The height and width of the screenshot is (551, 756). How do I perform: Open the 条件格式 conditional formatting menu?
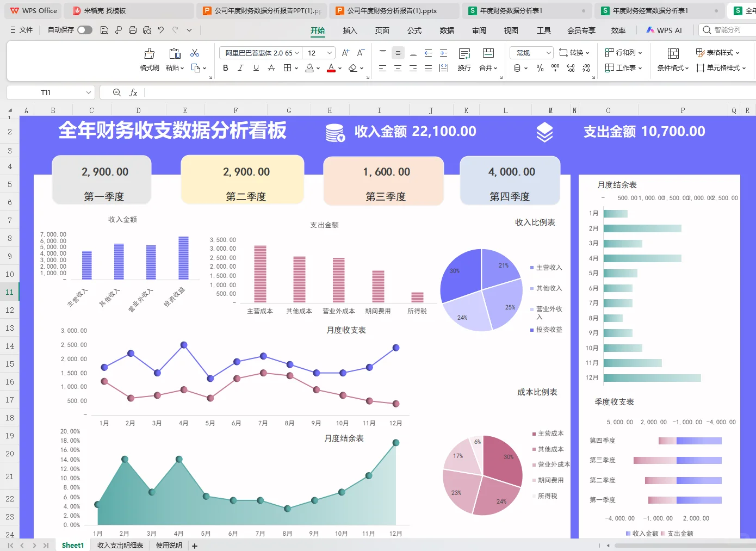(x=673, y=60)
